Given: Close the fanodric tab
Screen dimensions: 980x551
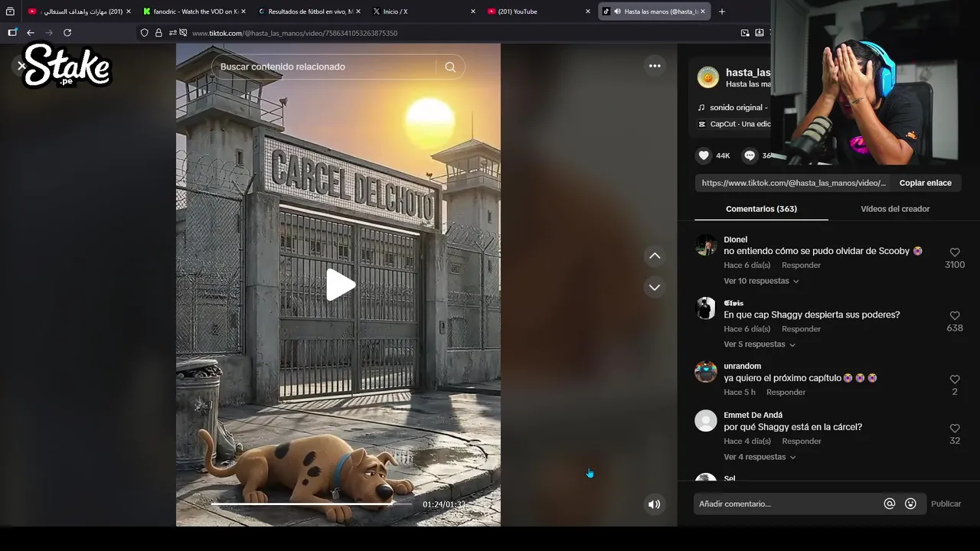Looking at the screenshot, I should [x=243, y=11].
